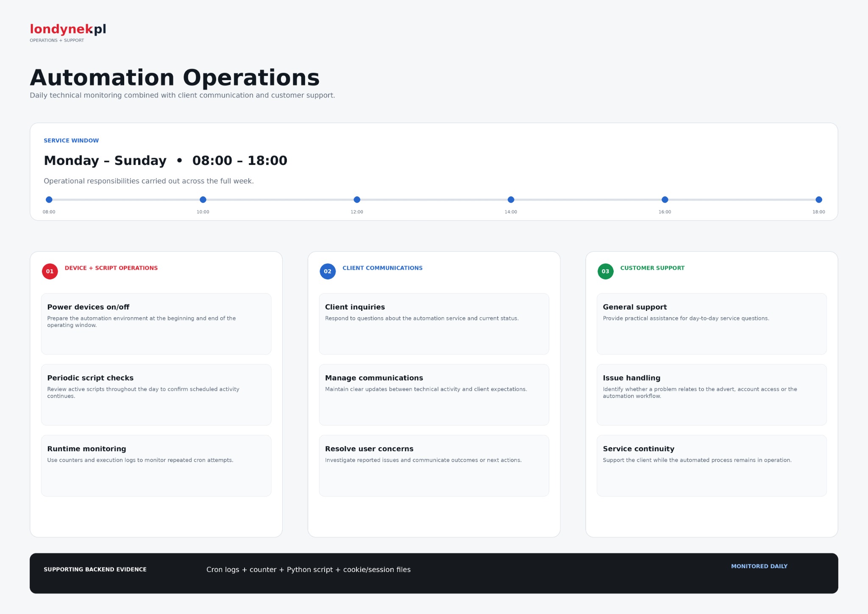
Task: Open the Service continuity card
Action: pos(712,466)
